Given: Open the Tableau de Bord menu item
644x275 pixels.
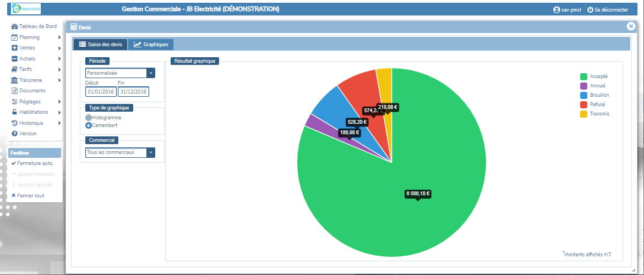Looking at the screenshot, I should 35,26.
